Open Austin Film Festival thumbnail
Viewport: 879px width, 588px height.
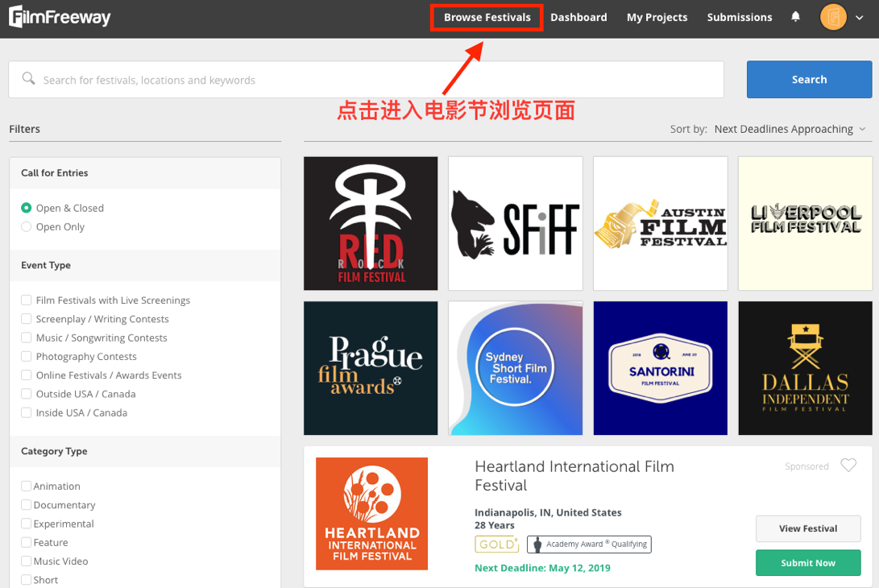tap(661, 224)
